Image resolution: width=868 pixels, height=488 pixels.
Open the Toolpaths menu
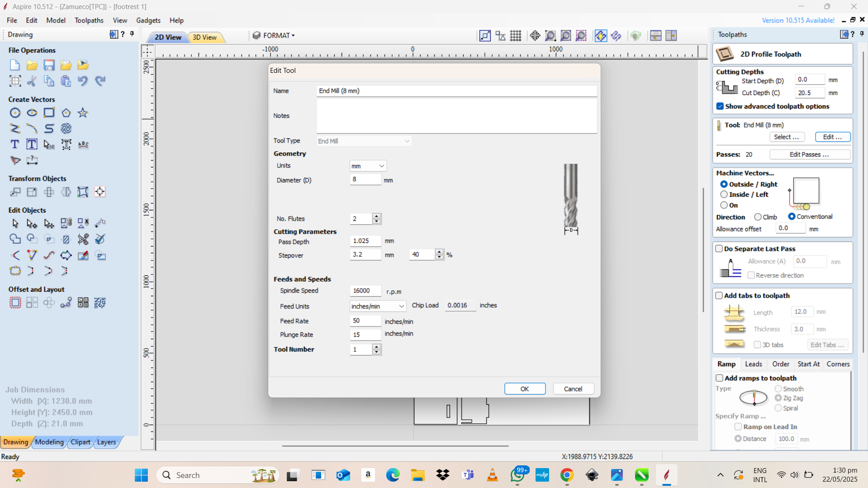(89, 20)
